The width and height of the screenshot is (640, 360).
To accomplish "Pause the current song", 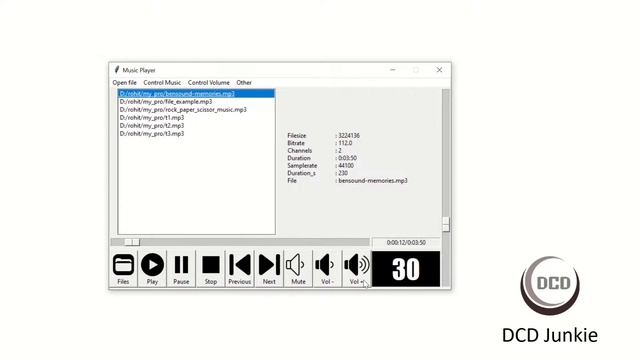I will [x=181, y=269].
